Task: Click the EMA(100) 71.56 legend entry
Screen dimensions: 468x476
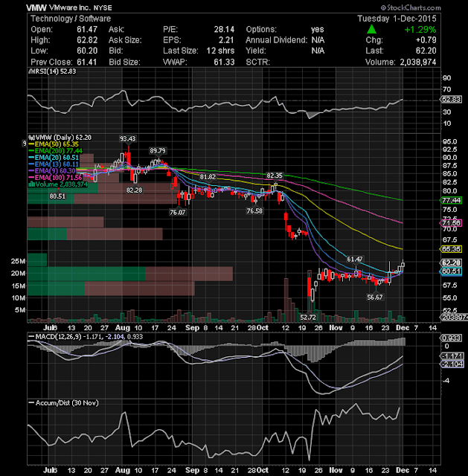Action: point(56,178)
